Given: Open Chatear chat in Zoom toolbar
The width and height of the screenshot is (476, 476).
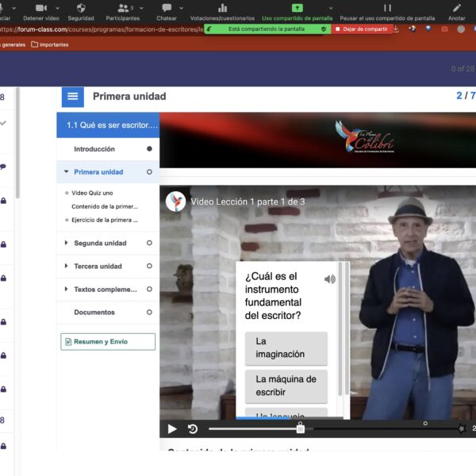Looking at the screenshot, I should click(x=167, y=8).
